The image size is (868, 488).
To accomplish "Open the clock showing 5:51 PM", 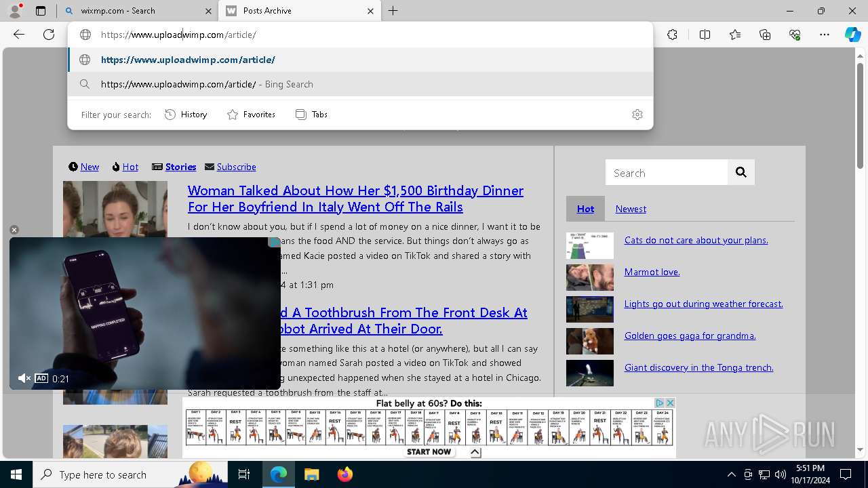I will pyautogui.click(x=810, y=474).
